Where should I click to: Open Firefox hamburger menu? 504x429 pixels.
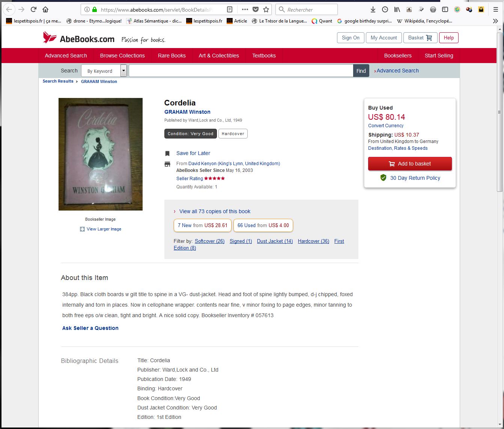pyautogui.click(x=496, y=9)
